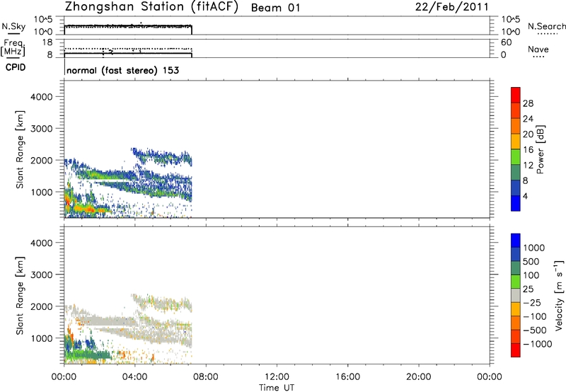This screenshot has width=566, height=392.
Task: Click the '04:00' time tick label
Action: (134, 377)
